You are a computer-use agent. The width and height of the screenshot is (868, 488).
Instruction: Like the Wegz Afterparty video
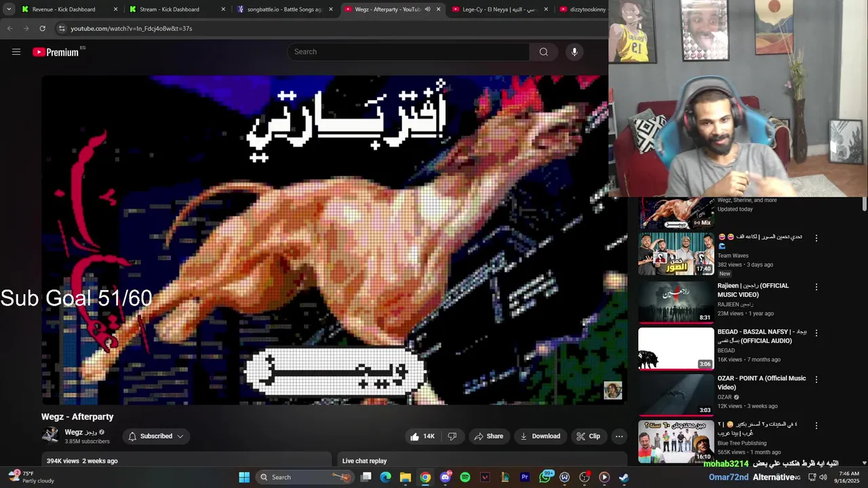421,436
